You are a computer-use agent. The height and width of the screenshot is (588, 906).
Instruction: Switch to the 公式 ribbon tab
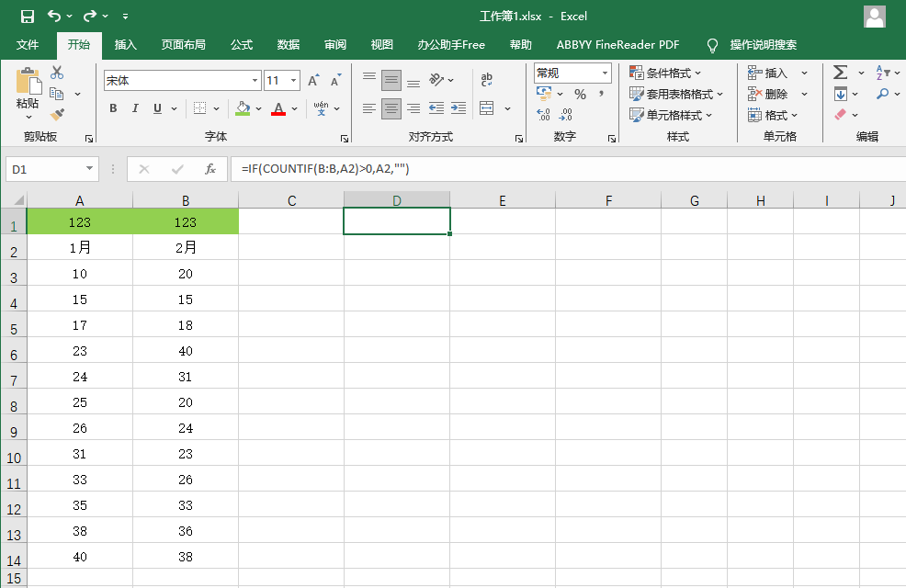click(242, 45)
